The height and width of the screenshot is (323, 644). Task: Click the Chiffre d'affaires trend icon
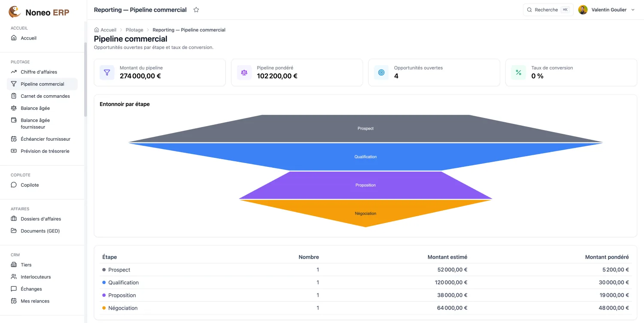tap(14, 72)
